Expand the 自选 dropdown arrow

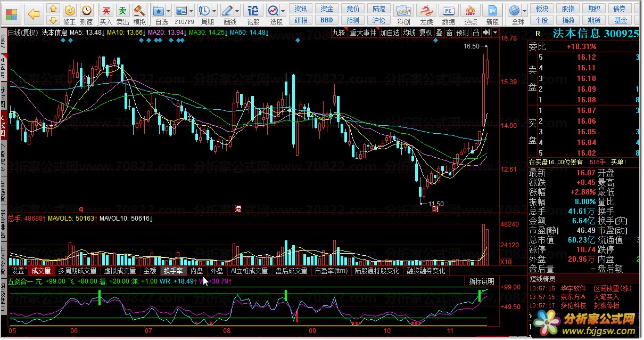coord(169,11)
